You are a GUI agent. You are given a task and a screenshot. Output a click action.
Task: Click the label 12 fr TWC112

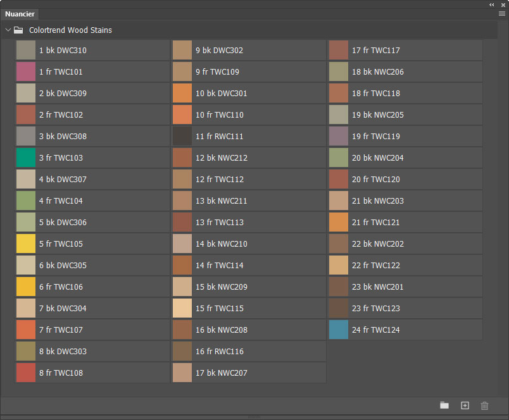pyautogui.click(x=220, y=180)
